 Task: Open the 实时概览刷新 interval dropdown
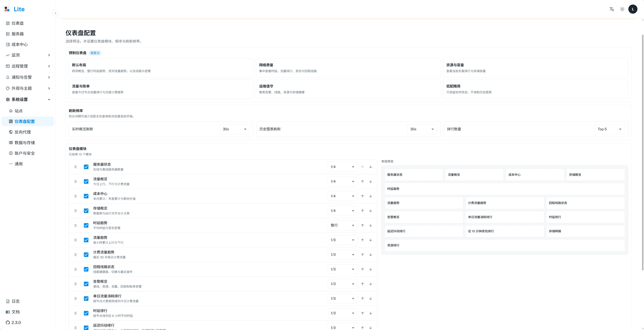[235, 129]
